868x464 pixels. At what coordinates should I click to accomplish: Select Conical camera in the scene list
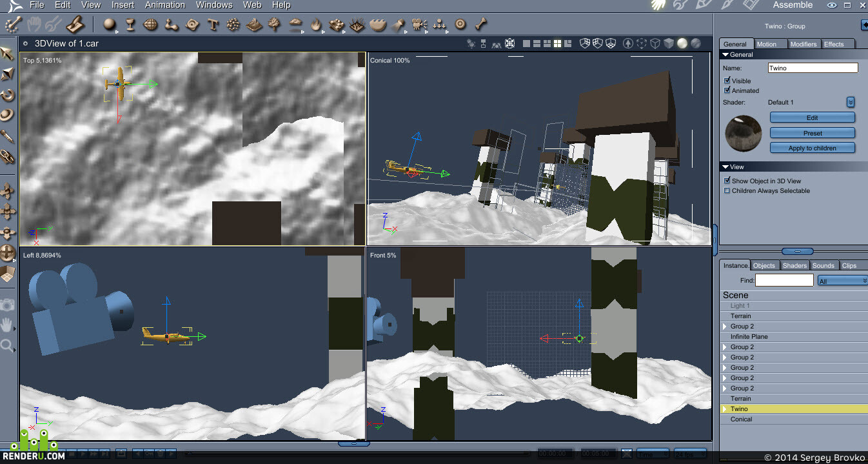[794, 419]
